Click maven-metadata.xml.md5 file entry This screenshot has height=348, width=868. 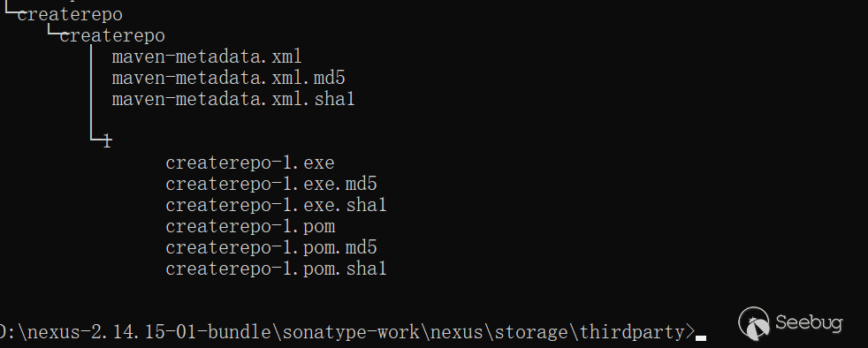[229, 78]
